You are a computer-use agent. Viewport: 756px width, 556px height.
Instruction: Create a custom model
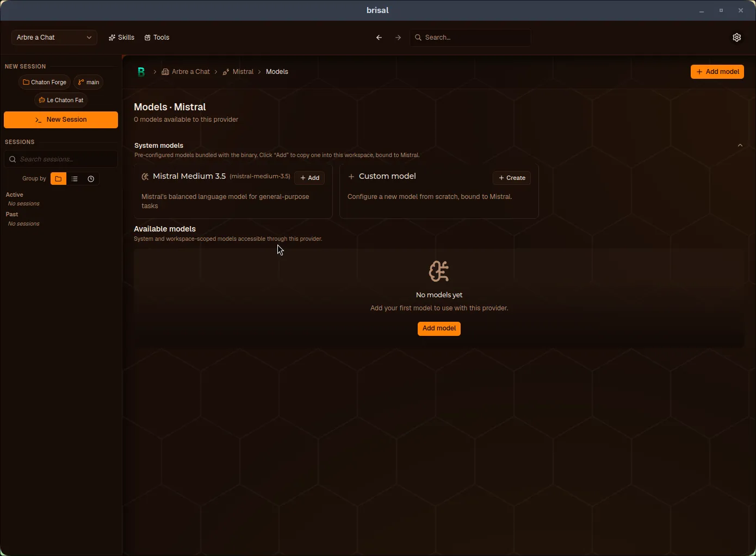(x=512, y=178)
